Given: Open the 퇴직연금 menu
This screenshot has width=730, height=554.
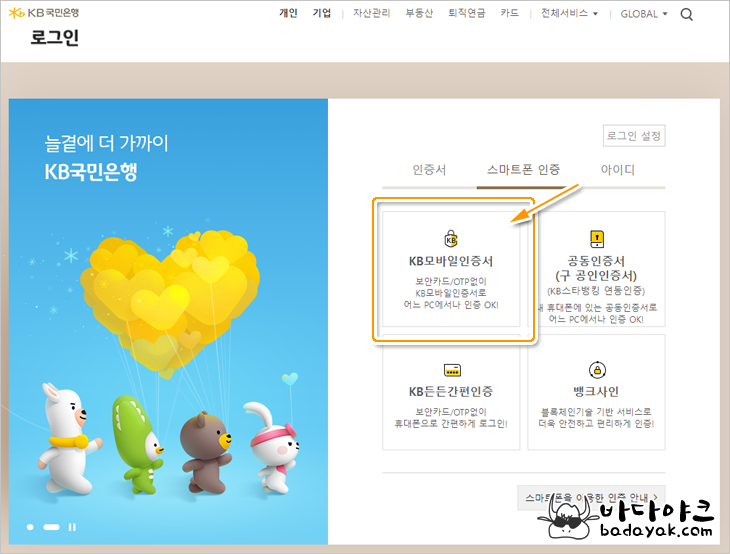Looking at the screenshot, I should 466,13.
